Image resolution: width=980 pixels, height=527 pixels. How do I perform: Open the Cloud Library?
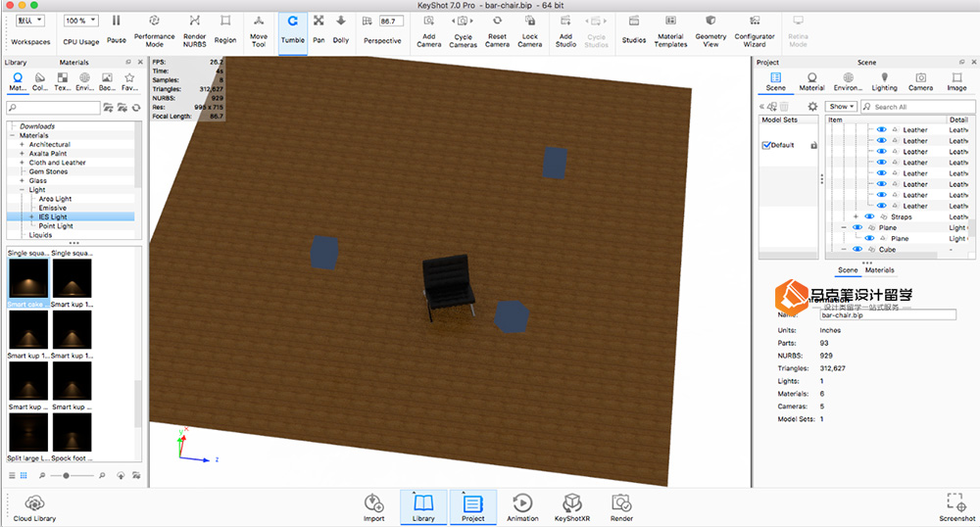(x=34, y=508)
